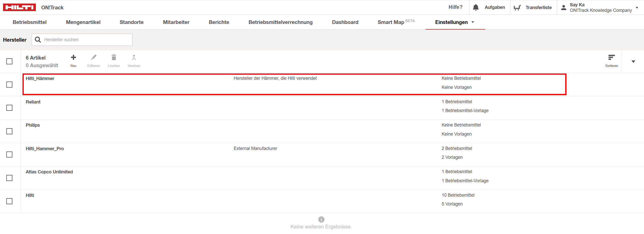This screenshot has height=234, width=644.
Task: Click the 'ON!Track Knowledge Company' text
Action: coord(601,10)
